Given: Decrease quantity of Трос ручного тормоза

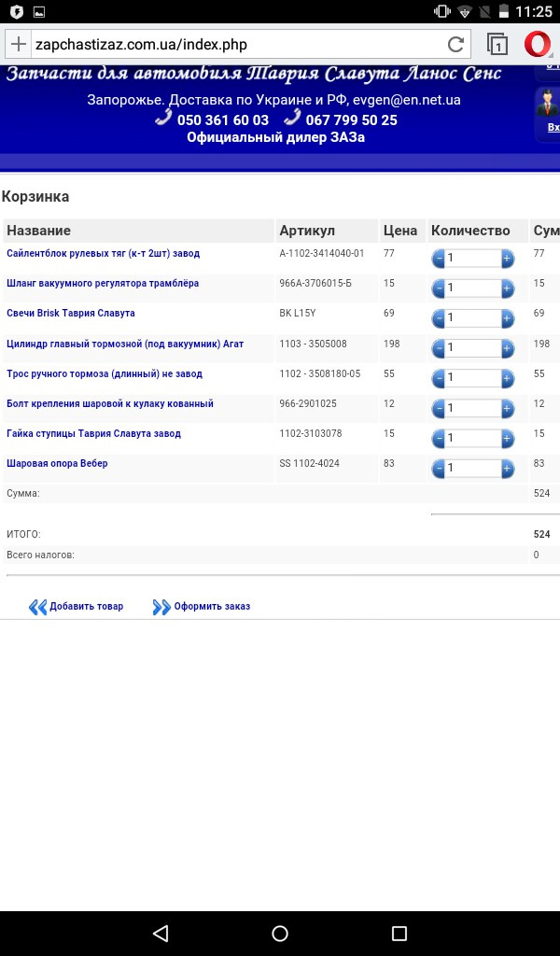Looking at the screenshot, I should 438,379.
